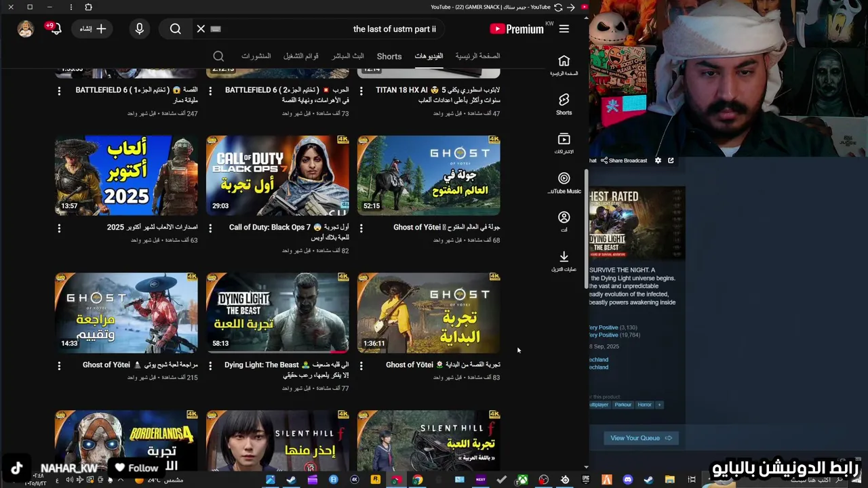Image resolution: width=868 pixels, height=488 pixels.
Task: Switch to the قوائم التشغيل (Playlists) tab
Action: tap(301, 56)
